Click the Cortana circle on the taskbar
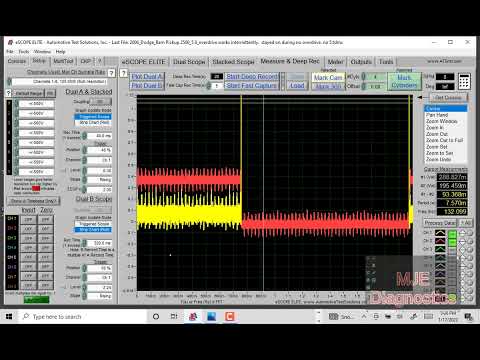The height and width of the screenshot is (360, 480). click(x=156, y=316)
